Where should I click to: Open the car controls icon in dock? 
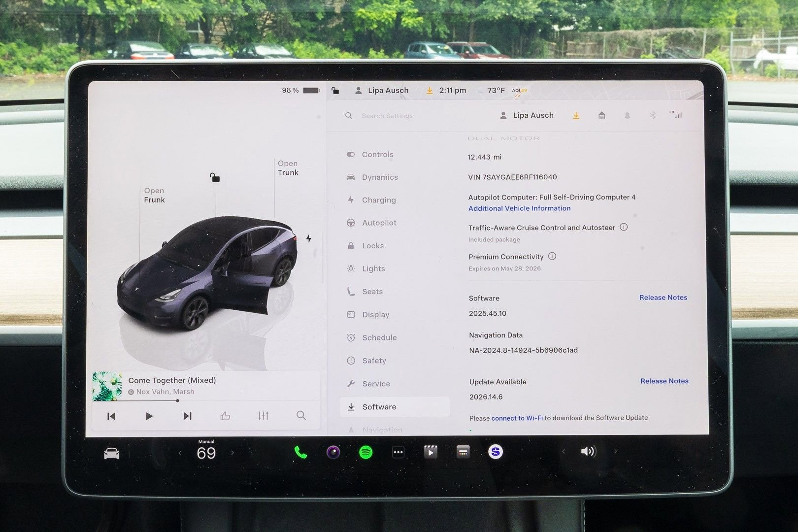click(112, 453)
